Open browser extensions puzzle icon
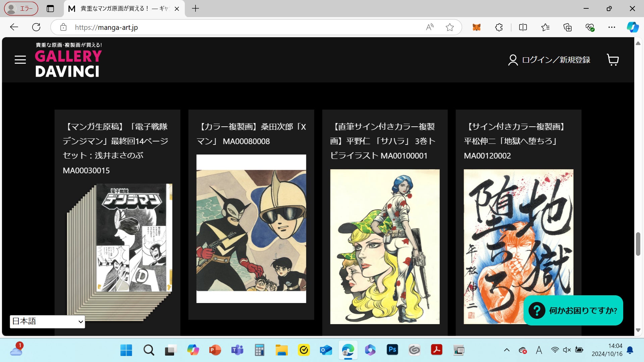The image size is (644, 362). pos(499,27)
